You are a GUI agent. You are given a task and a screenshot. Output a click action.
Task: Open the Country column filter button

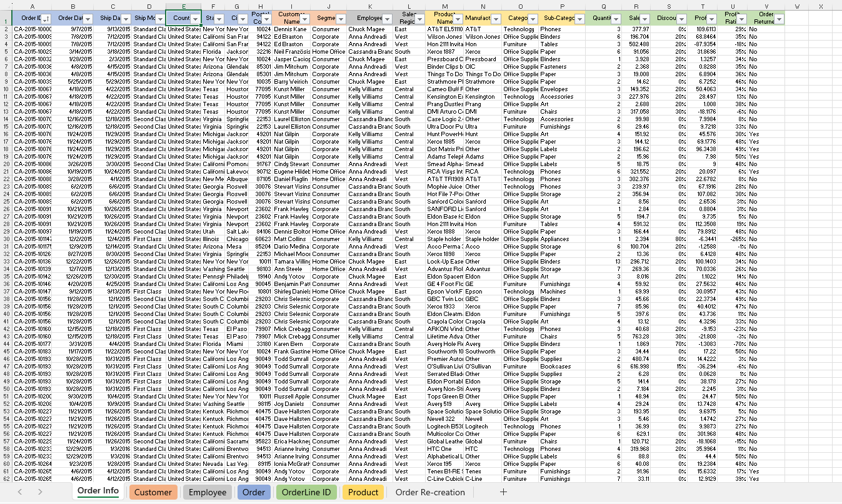click(x=194, y=18)
